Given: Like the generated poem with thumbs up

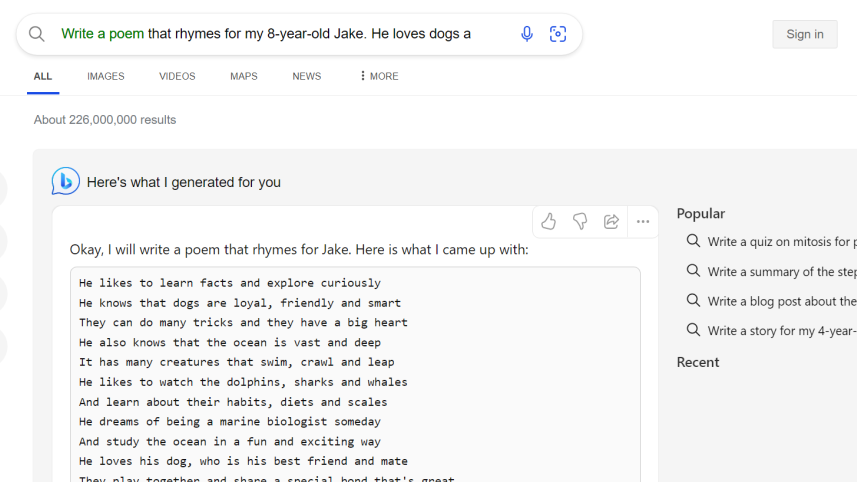Looking at the screenshot, I should point(548,222).
